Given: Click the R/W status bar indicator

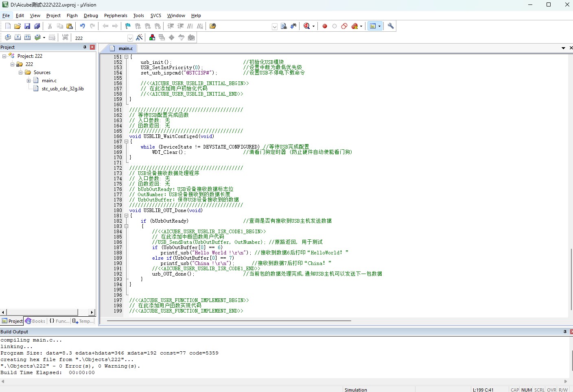Looking at the screenshot, I should pyautogui.click(x=563, y=390).
